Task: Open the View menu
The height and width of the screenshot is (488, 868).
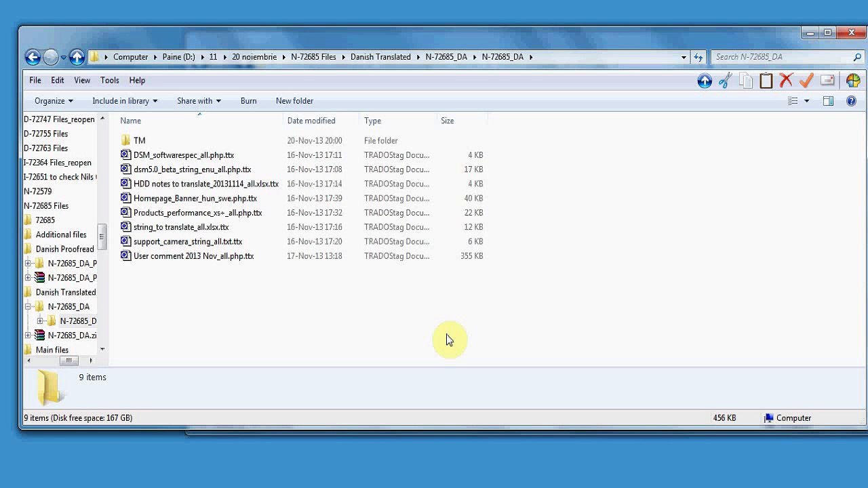Action: coord(82,80)
